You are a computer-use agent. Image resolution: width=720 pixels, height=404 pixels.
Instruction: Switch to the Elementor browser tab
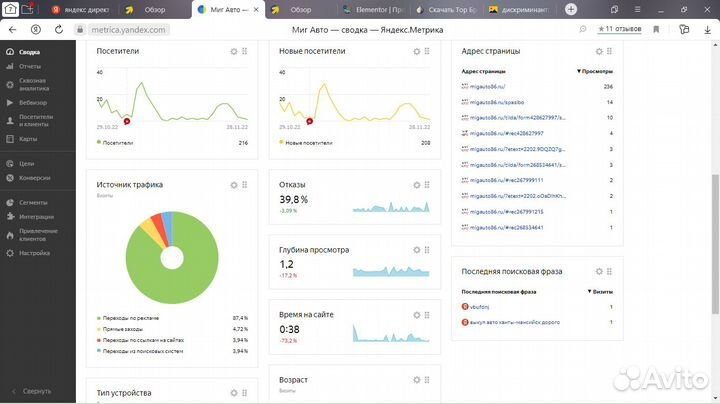[373, 10]
